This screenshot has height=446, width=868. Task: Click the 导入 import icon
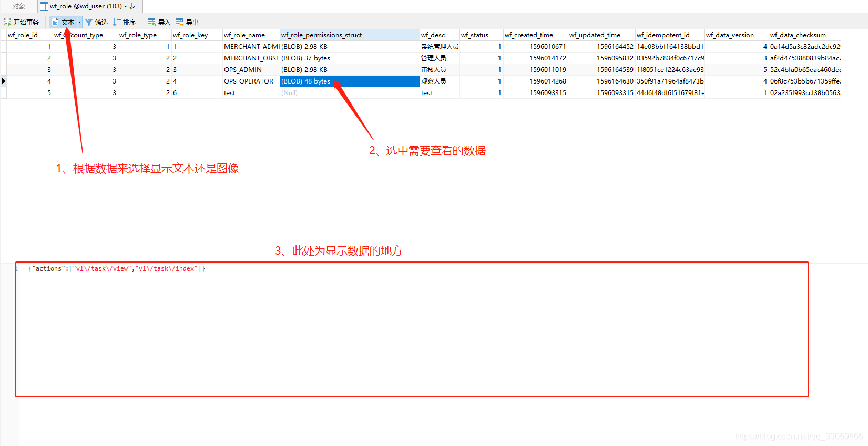tap(152, 22)
